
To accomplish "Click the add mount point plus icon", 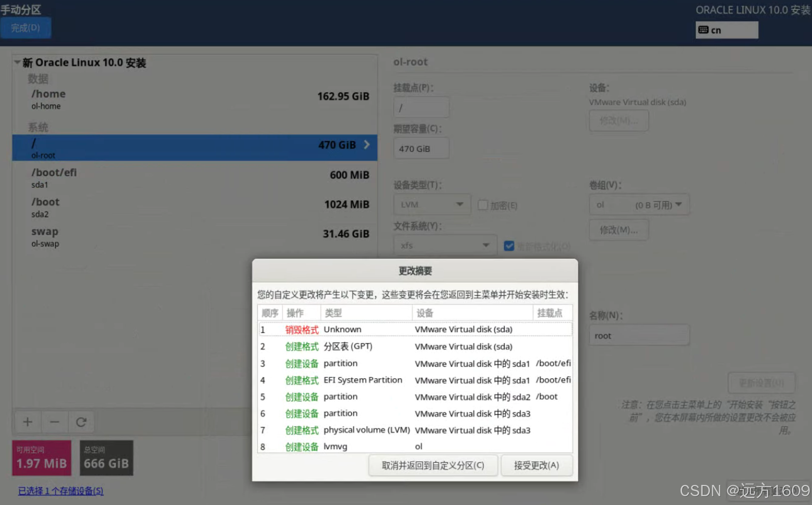I will 28,422.
